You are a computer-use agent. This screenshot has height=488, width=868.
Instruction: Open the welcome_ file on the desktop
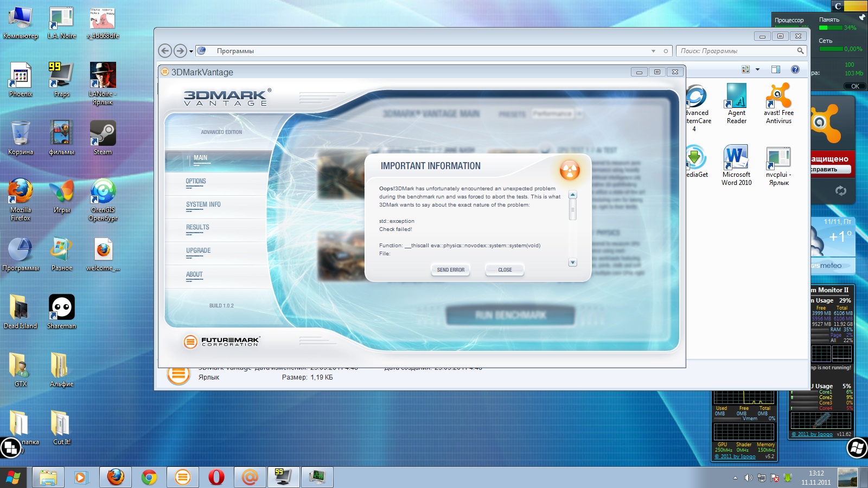pos(103,254)
